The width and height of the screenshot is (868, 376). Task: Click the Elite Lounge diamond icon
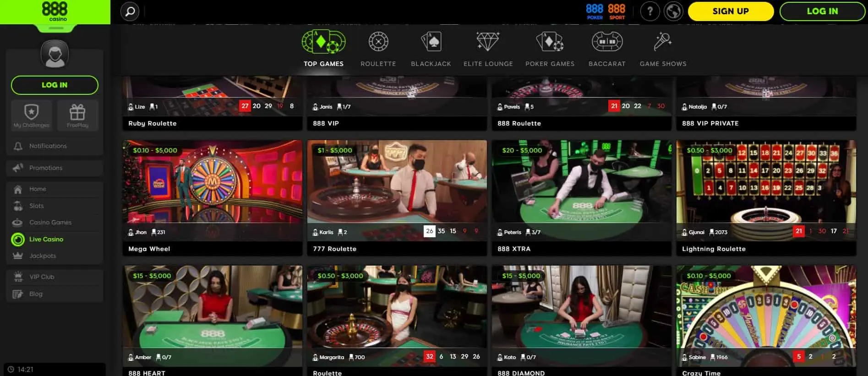488,42
